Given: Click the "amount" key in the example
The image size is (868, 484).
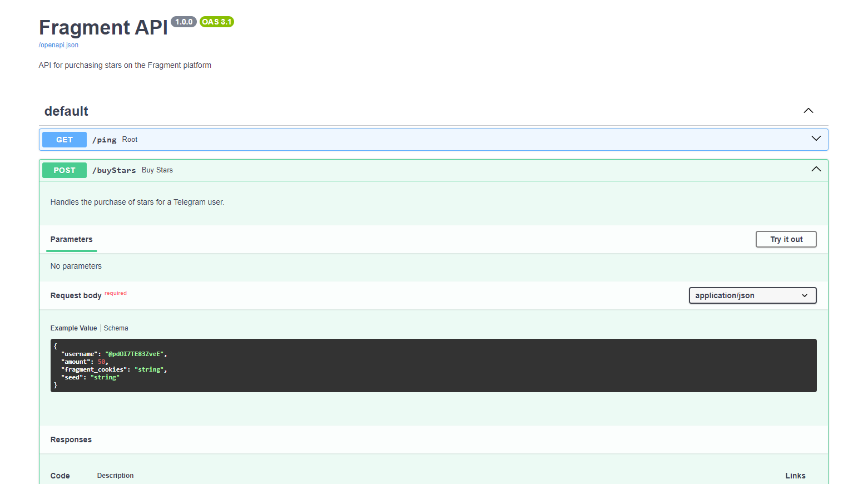Looking at the screenshot, I should coord(76,362).
